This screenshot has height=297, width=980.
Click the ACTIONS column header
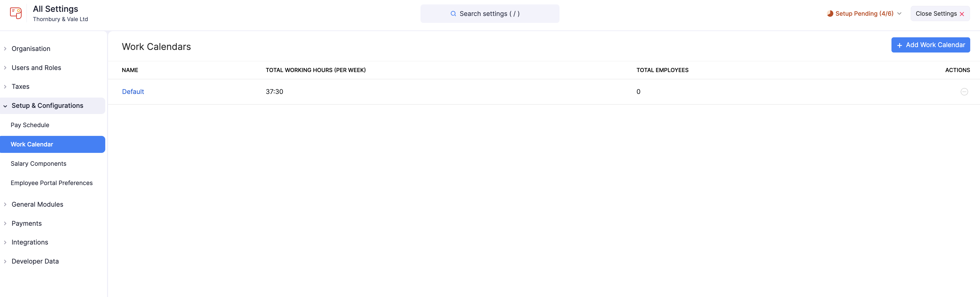point(957,70)
